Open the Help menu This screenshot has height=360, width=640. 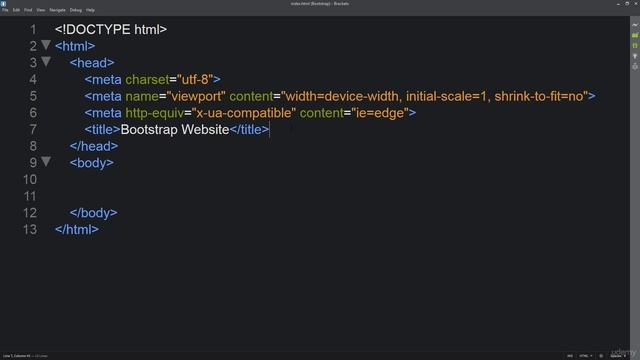tap(90, 10)
